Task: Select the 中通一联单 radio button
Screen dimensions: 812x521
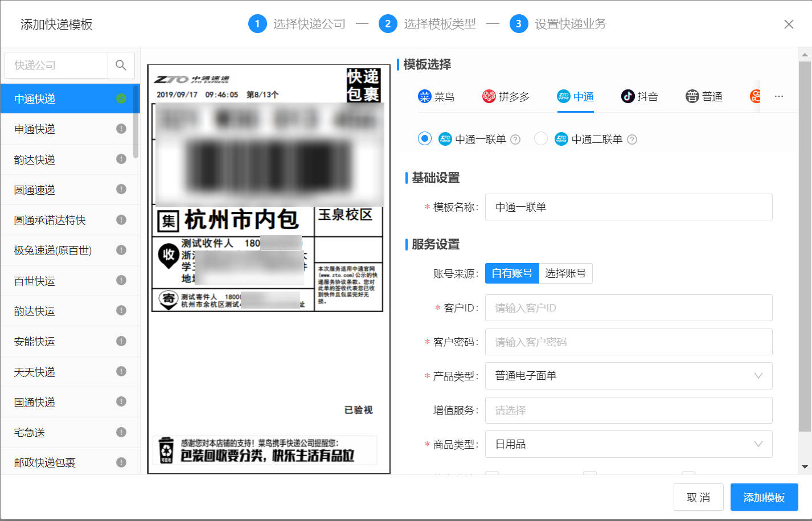Action: (x=425, y=138)
